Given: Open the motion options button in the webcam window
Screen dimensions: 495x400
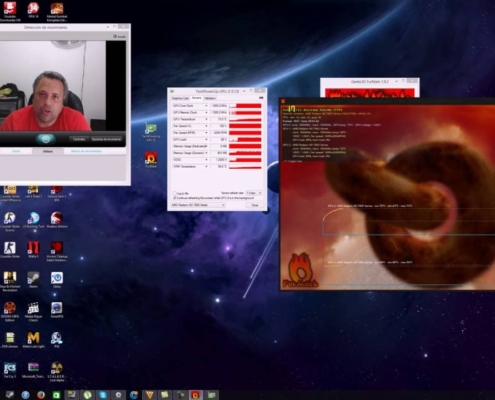Looking at the screenshot, I should coord(107,139).
